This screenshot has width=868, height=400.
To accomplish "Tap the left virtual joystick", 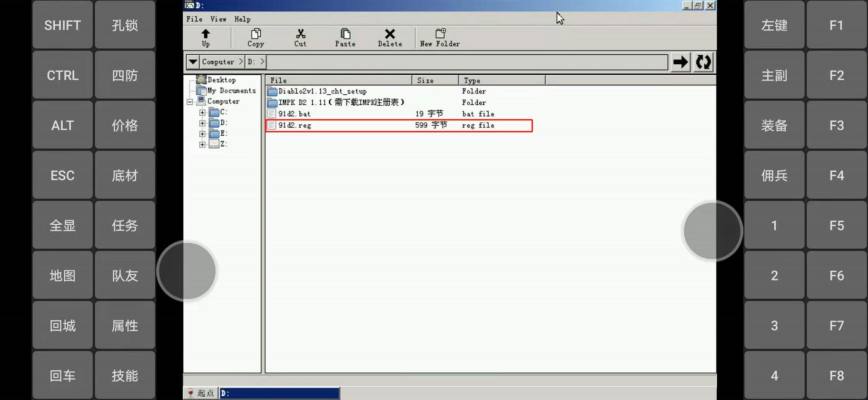I will click(x=187, y=271).
